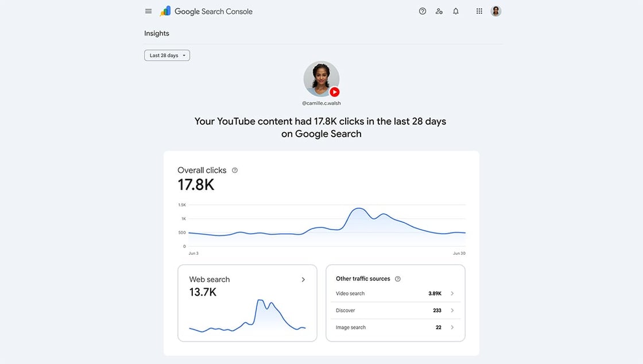Click the red YouTube play badge
Image resolution: width=643 pixels, height=364 pixels.
(x=335, y=92)
